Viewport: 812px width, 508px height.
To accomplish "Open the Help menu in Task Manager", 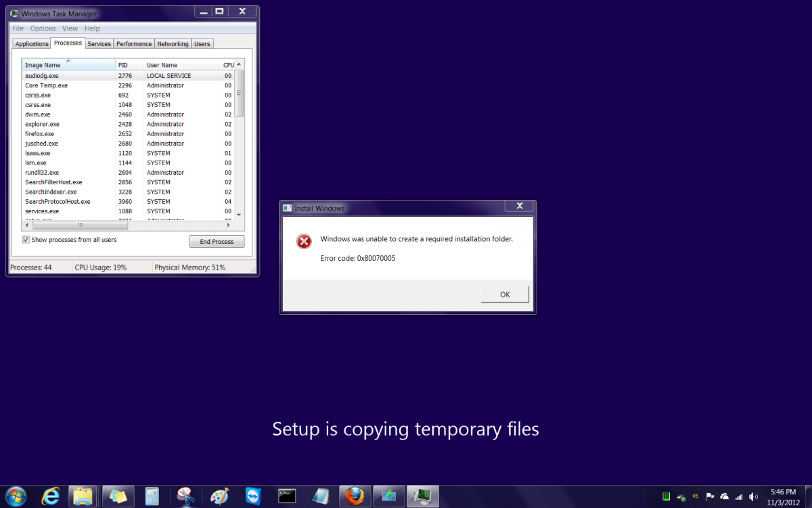I will (x=92, y=28).
